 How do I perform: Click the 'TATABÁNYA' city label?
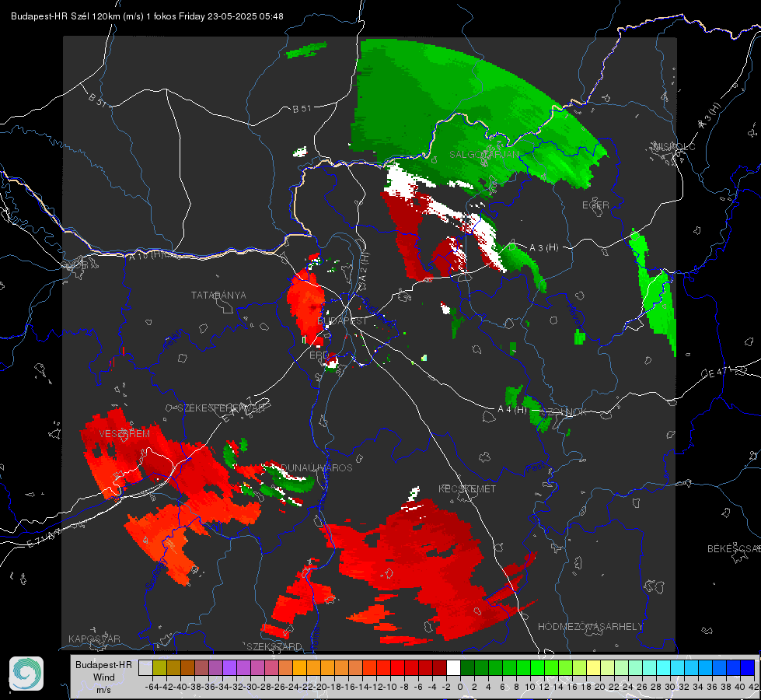[218, 296]
